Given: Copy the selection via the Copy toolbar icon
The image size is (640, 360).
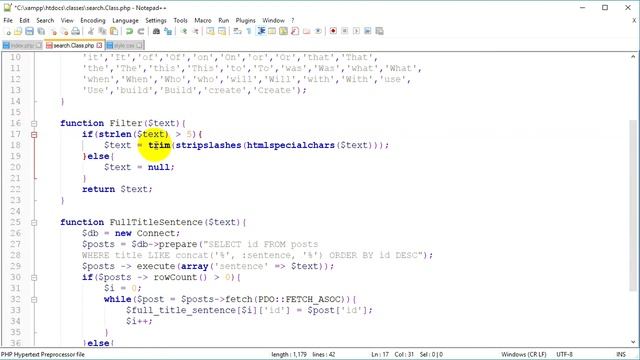Looking at the screenshot, I should click(x=102, y=31).
